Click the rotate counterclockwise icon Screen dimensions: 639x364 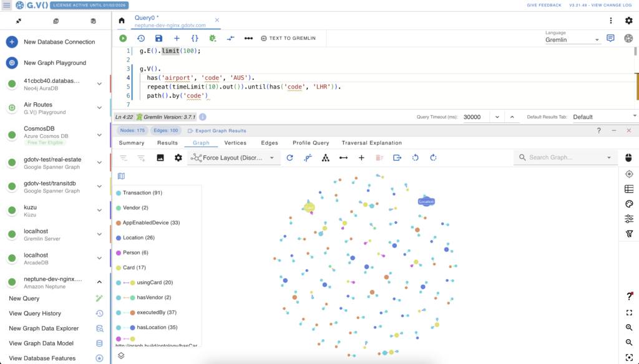pyautogui.click(x=415, y=158)
